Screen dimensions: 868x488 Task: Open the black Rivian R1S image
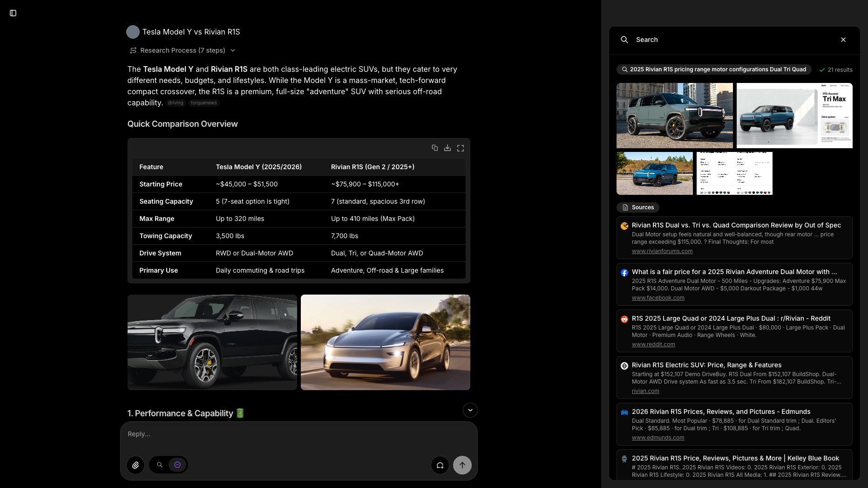click(x=212, y=342)
